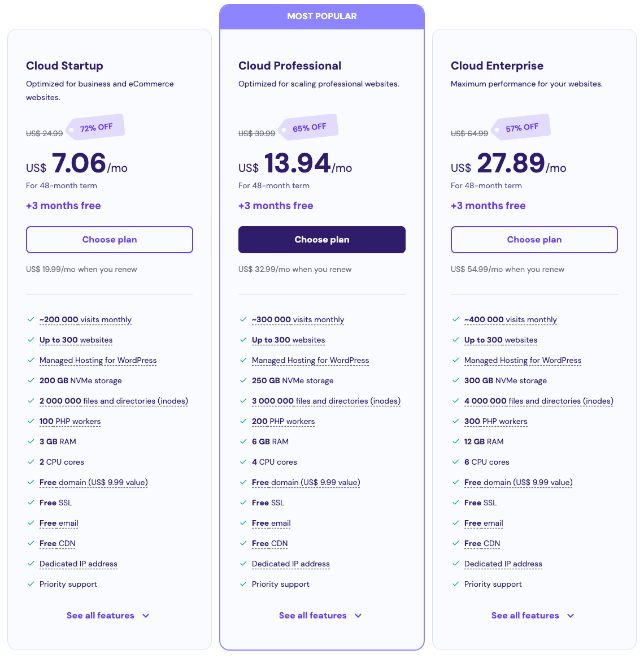Open "Dedicated IP address" link under Cloud Professional

point(290,564)
